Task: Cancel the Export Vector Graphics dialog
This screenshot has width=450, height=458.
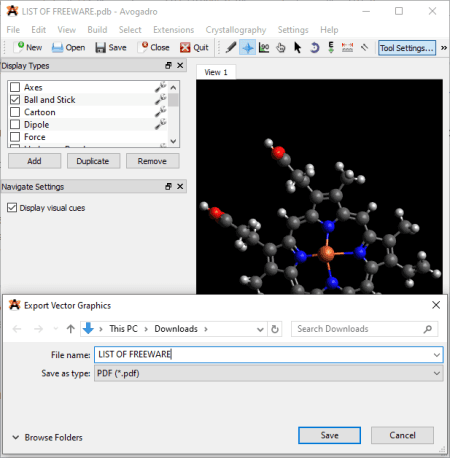Action: point(402,435)
